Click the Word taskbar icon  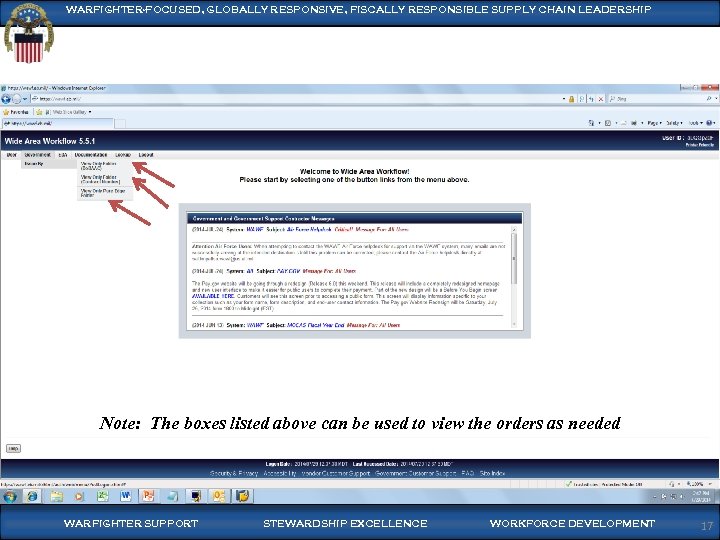[x=125, y=496]
